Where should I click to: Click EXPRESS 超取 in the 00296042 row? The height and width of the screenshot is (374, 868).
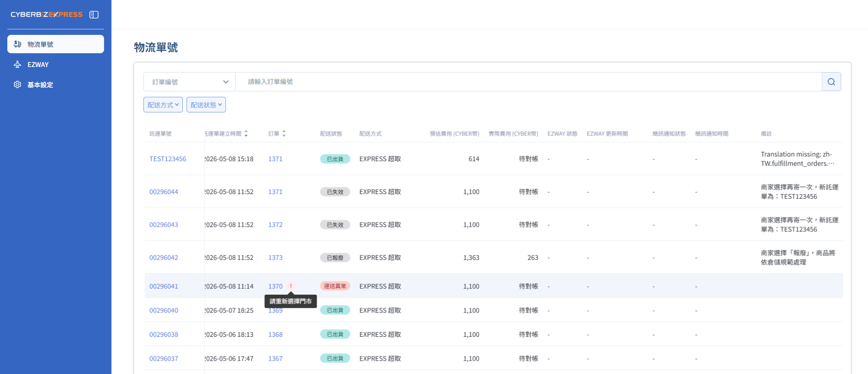pos(380,258)
